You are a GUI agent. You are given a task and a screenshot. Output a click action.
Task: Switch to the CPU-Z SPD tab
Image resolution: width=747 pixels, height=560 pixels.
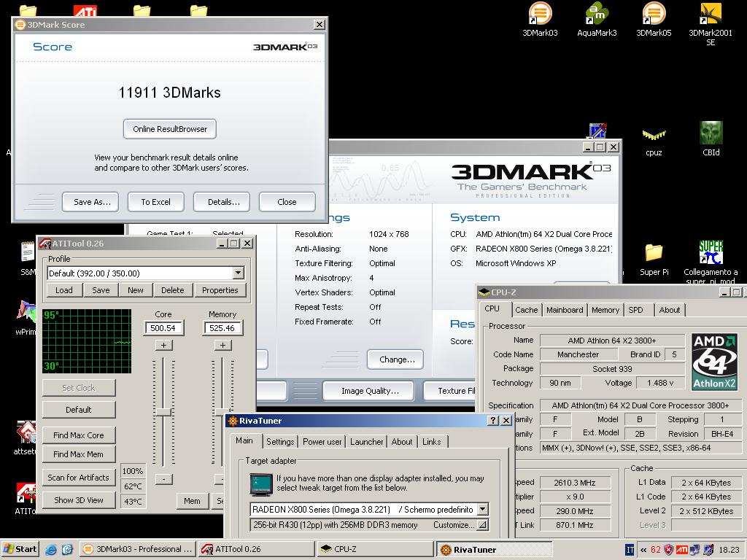point(635,310)
